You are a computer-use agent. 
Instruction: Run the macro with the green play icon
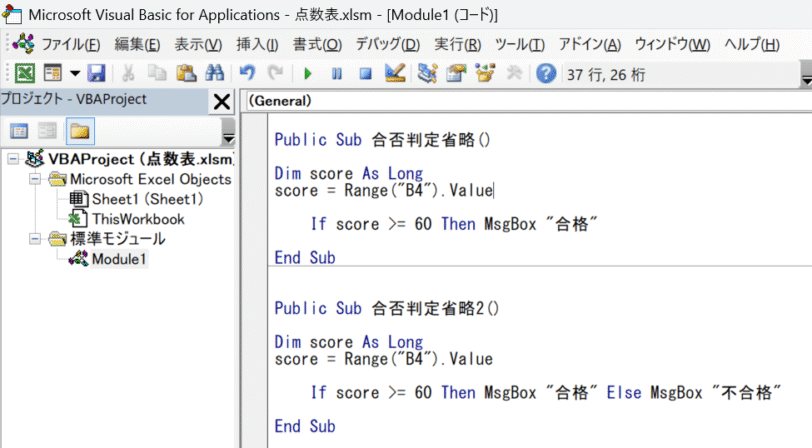coord(308,73)
